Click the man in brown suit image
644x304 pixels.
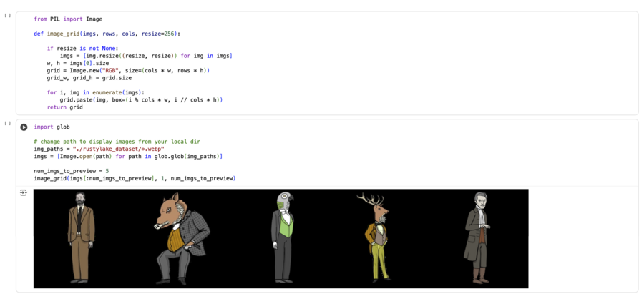81,237
